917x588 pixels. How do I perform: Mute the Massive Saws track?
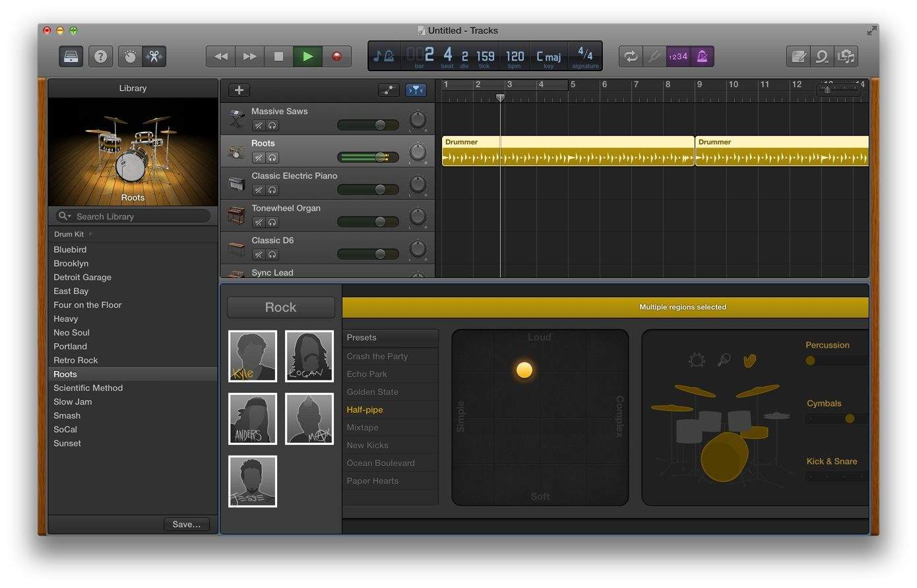pyautogui.click(x=259, y=125)
